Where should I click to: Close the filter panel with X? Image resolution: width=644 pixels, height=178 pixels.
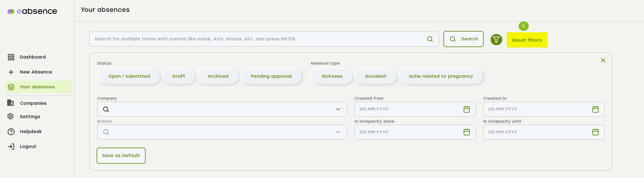603,60
